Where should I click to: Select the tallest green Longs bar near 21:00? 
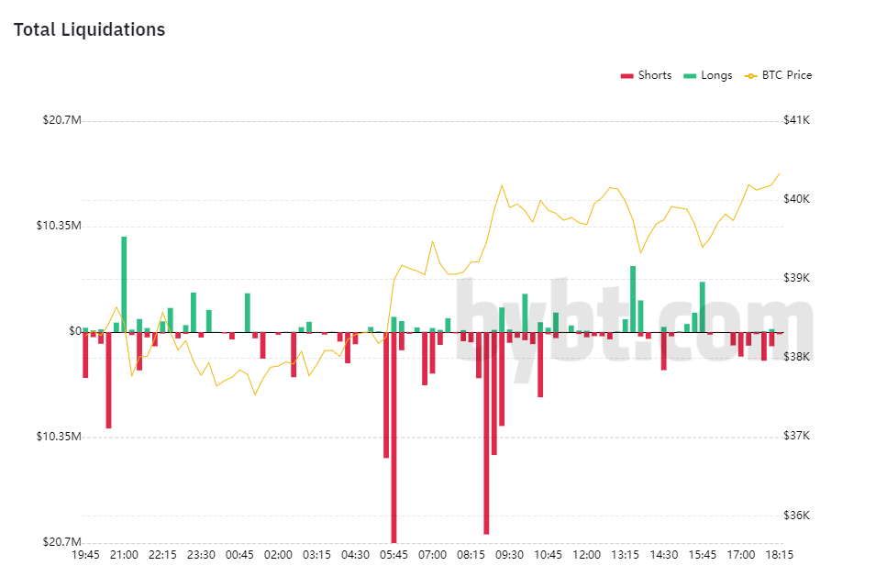tap(124, 284)
